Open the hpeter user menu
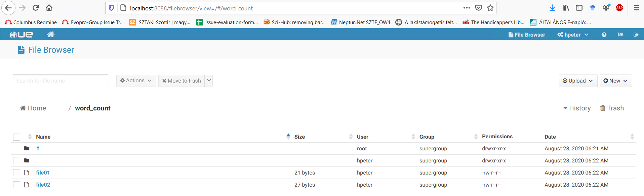Viewport: 644px width, 196px height. tap(573, 35)
